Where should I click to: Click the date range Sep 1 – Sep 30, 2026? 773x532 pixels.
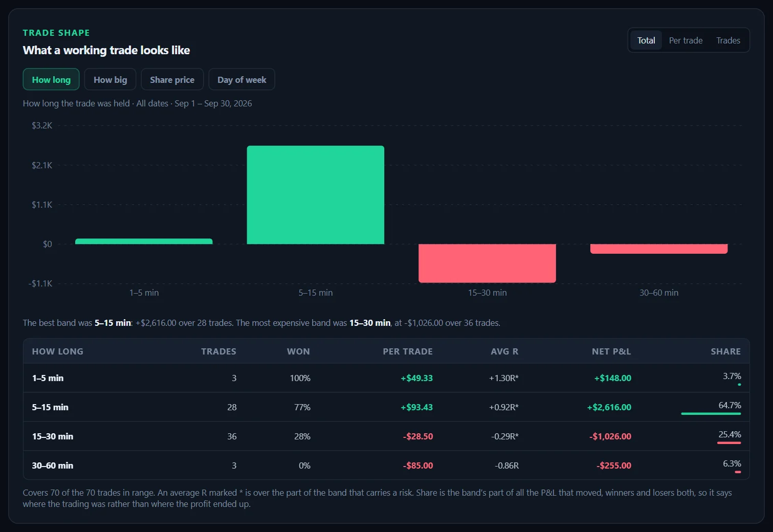(213, 103)
